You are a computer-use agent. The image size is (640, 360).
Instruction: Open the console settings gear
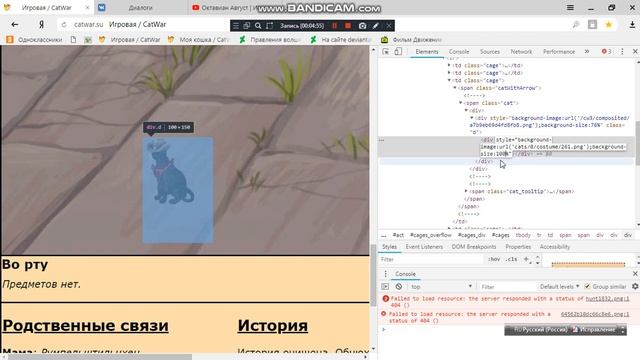coord(635,287)
